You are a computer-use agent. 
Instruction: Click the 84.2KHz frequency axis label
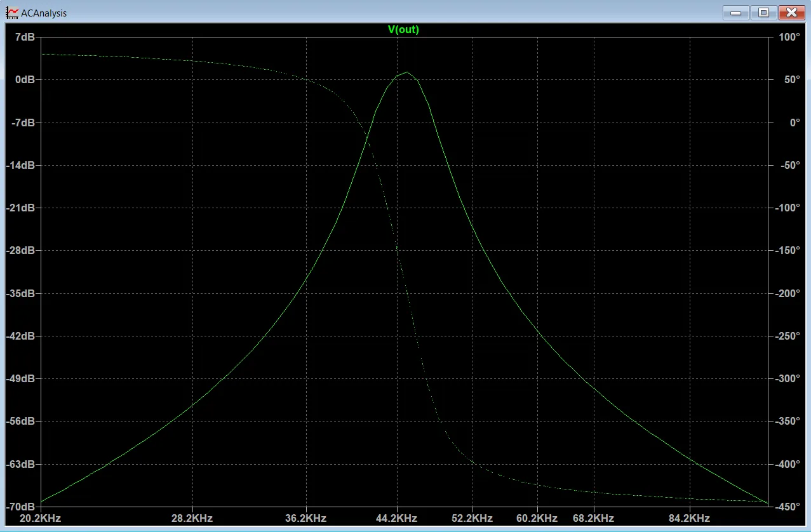click(689, 518)
